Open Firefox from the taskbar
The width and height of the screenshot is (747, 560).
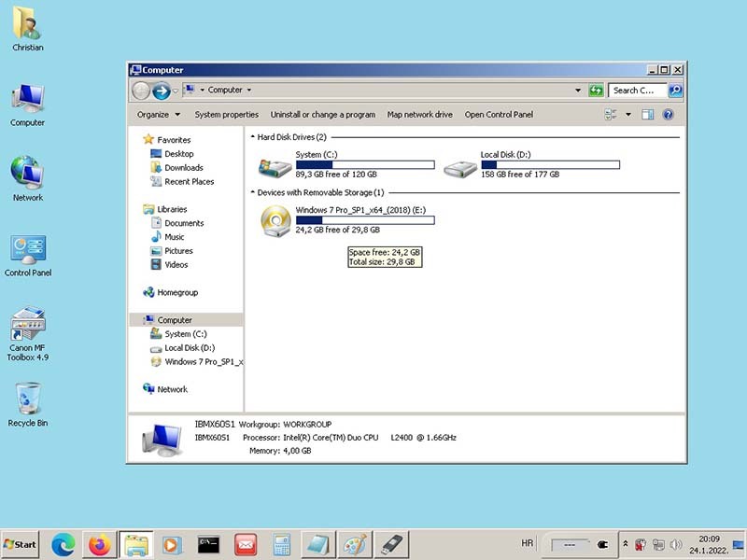click(x=99, y=544)
